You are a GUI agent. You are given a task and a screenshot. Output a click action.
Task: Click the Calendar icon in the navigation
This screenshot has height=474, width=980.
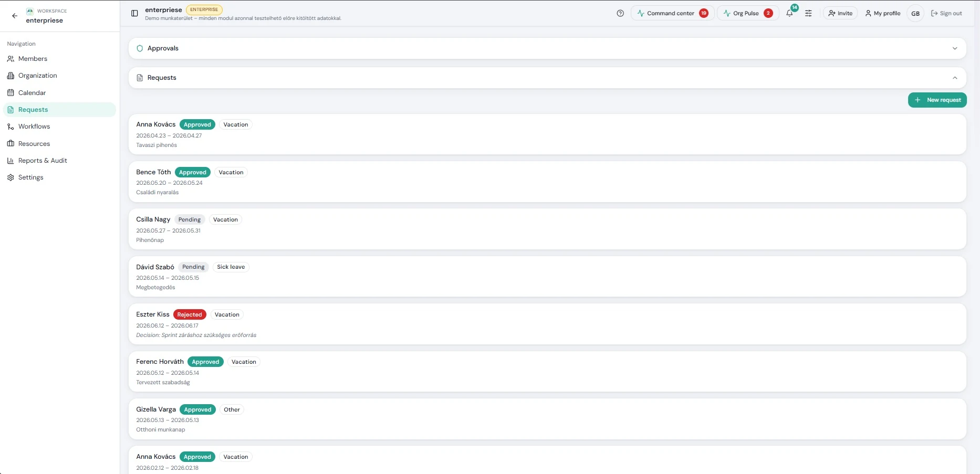[11, 93]
